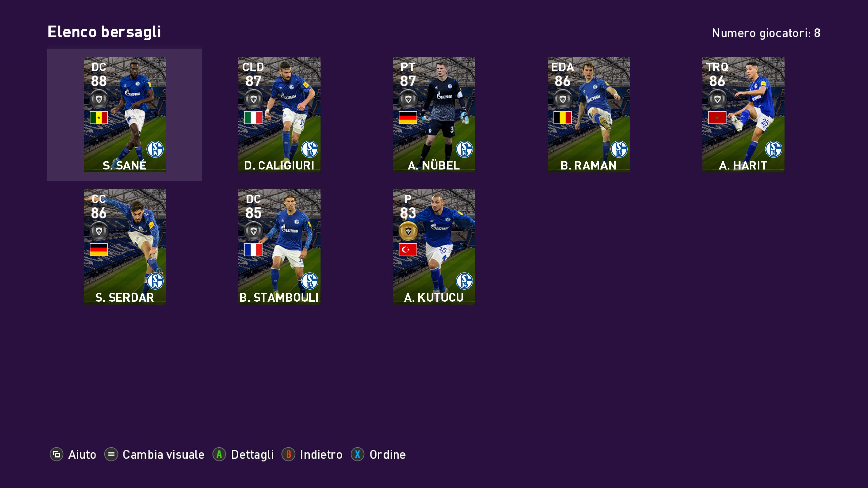Click the blue X button icon
Image resolution: width=868 pixels, height=488 pixels.
point(358,454)
